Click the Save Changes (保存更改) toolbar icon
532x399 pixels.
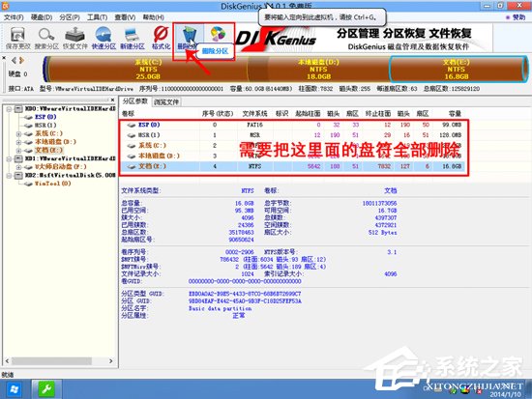point(17,38)
